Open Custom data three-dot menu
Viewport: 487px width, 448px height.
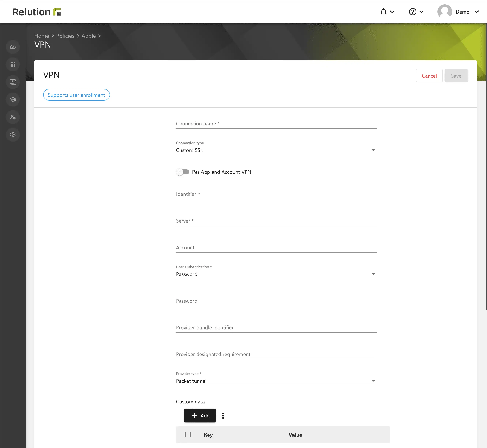click(223, 416)
